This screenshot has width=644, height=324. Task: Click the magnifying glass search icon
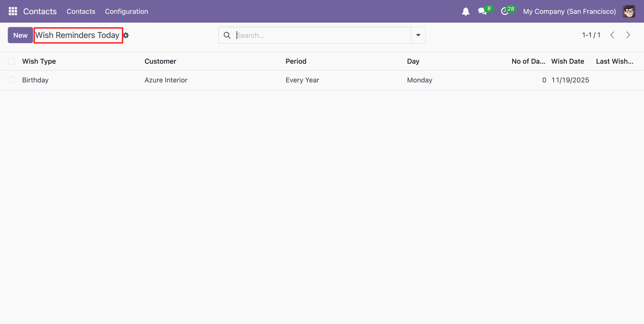(227, 35)
